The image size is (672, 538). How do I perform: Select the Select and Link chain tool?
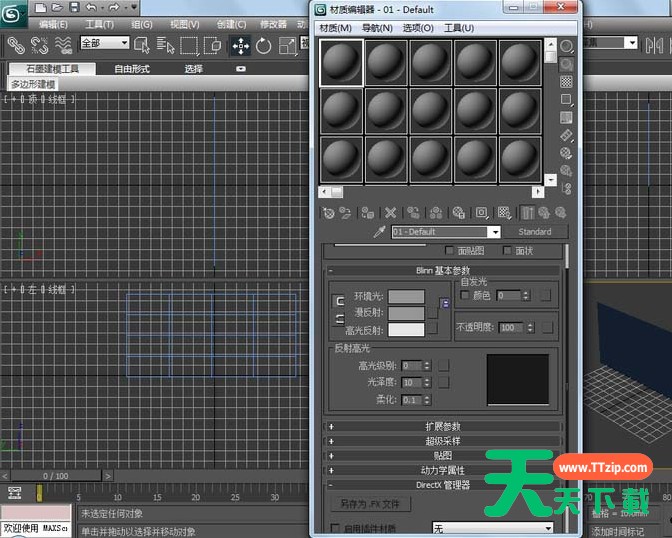[x=16, y=45]
